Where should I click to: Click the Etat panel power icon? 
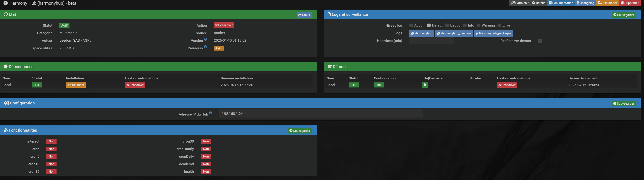6,14
